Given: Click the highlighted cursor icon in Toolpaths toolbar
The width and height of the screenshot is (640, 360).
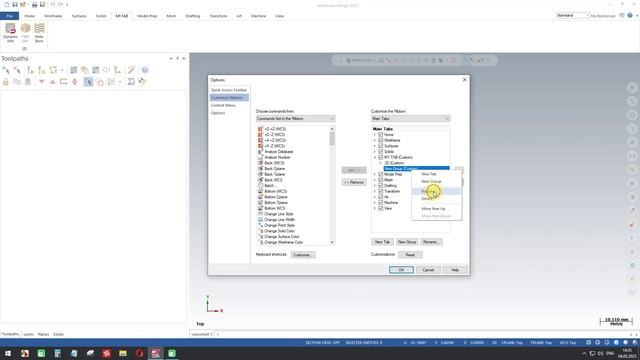Looking at the screenshot, I should click(88, 82).
